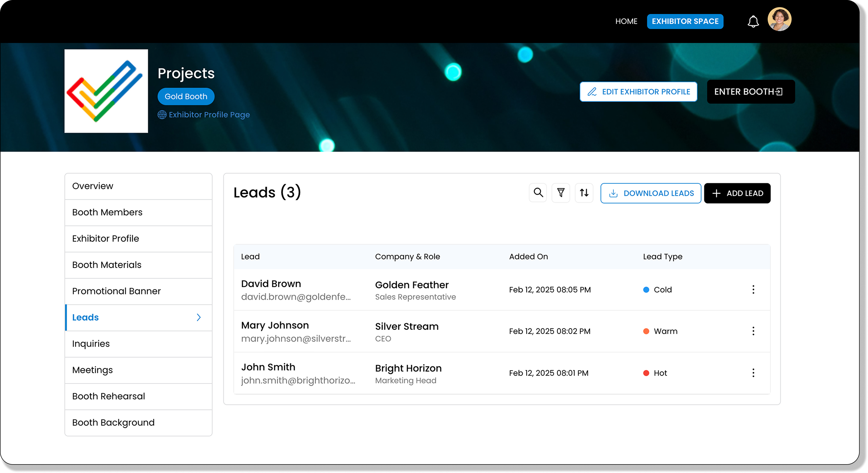The width and height of the screenshot is (868, 473).
Task: Open John Smith row options menu
Action: (753, 373)
